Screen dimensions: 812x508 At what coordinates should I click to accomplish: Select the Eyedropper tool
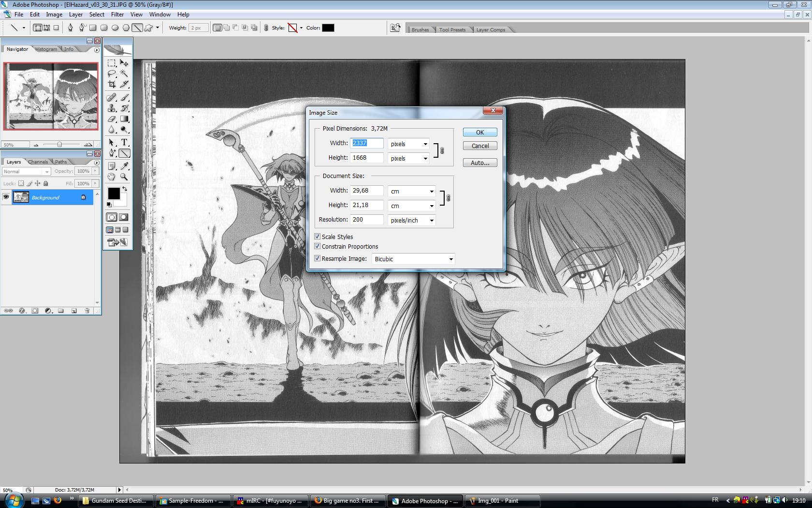(124, 166)
